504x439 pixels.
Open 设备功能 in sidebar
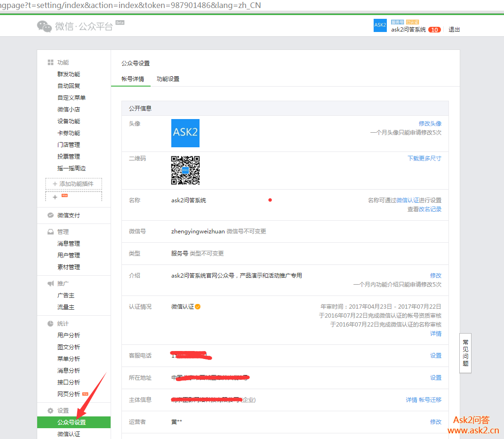[x=68, y=121]
